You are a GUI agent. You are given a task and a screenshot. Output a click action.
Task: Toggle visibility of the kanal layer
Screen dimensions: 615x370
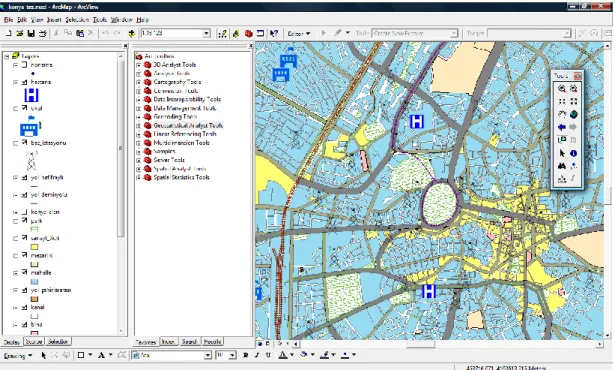pyautogui.click(x=24, y=307)
